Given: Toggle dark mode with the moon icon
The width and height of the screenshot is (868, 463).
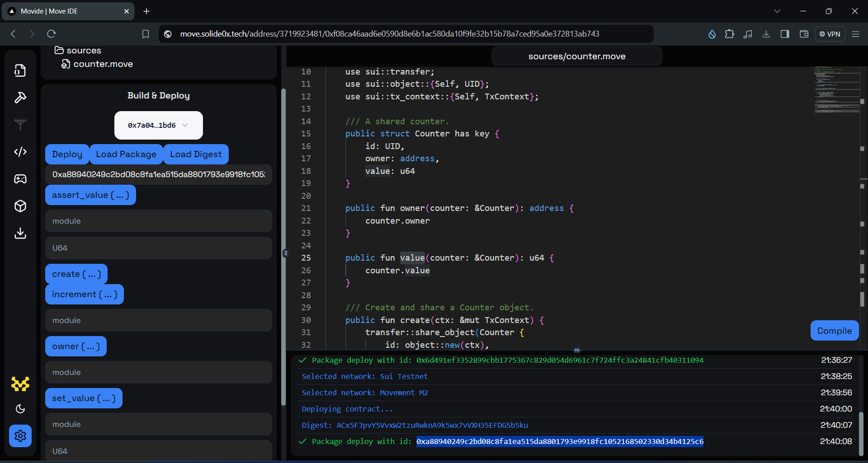Looking at the screenshot, I should click(20, 409).
